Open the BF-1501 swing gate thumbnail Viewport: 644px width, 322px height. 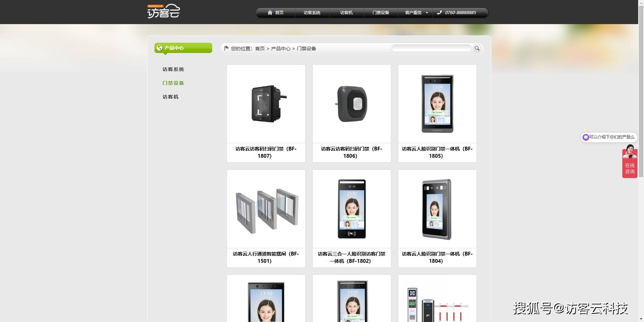pyautogui.click(x=266, y=209)
